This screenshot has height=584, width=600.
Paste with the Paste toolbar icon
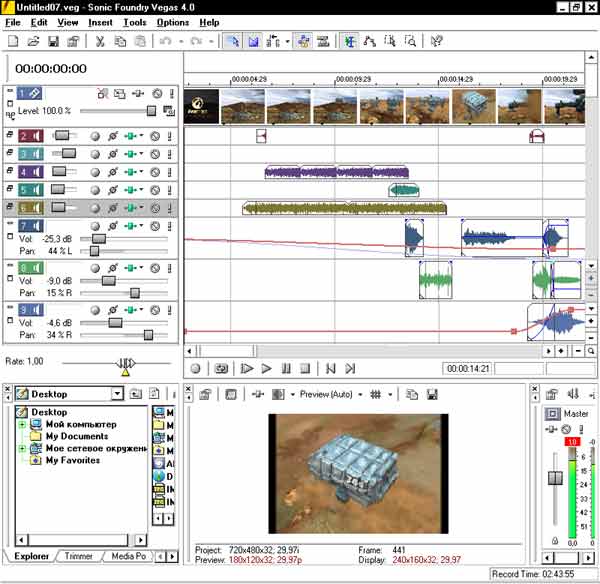click(x=140, y=41)
